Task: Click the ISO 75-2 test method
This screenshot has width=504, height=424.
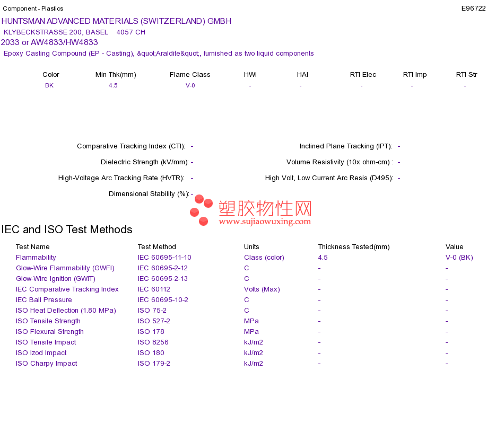Action: (152, 311)
